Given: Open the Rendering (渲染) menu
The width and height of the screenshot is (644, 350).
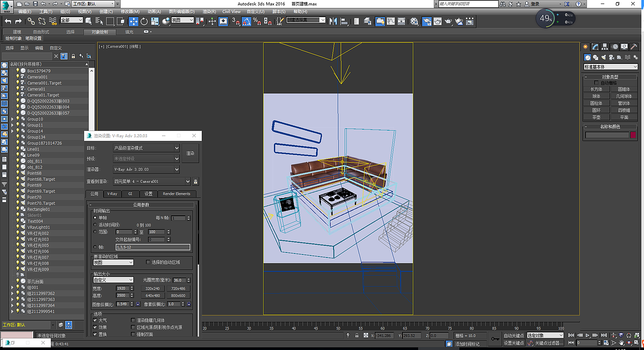Looking at the screenshot, I should click(209, 11).
